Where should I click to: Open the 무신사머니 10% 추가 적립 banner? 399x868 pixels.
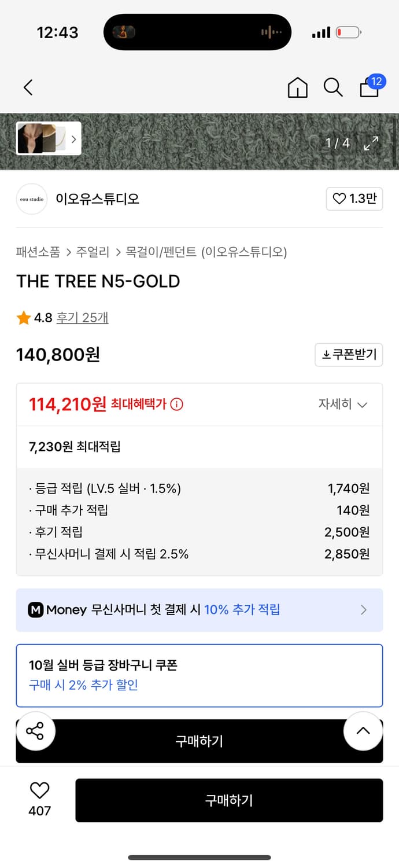199,610
